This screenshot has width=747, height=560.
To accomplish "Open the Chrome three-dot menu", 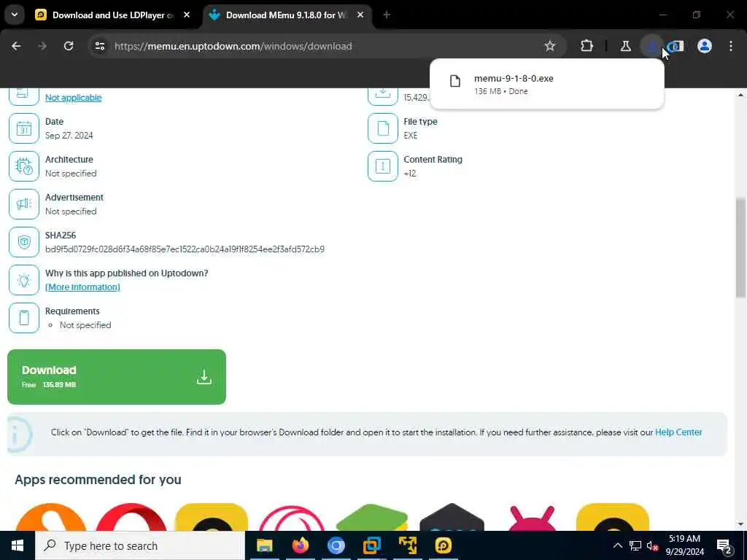I will coord(731,46).
